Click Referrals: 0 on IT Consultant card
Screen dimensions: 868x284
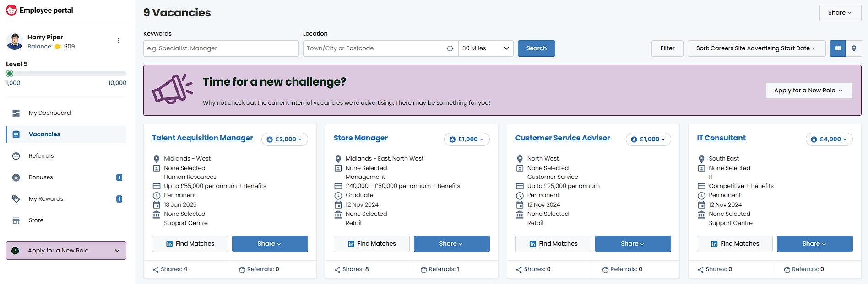pos(804,269)
